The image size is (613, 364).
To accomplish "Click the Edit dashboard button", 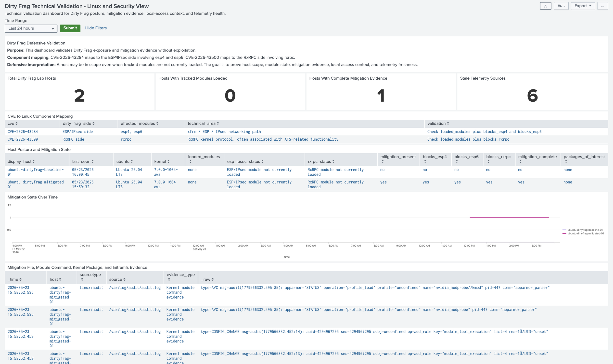I will pyautogui.click(x=561, y=6).
